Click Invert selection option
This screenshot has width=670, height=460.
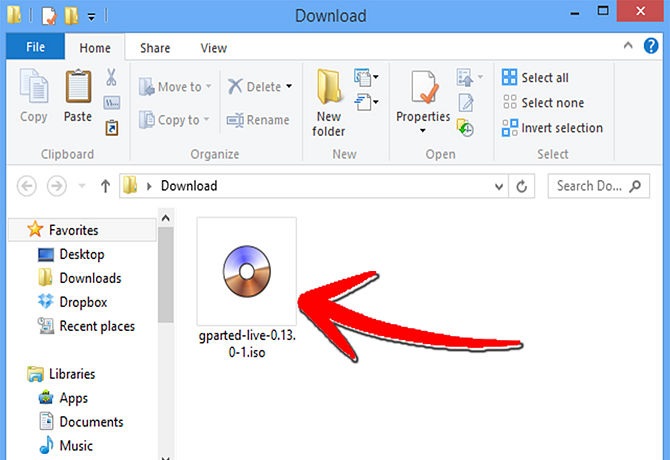pos(552,128)
